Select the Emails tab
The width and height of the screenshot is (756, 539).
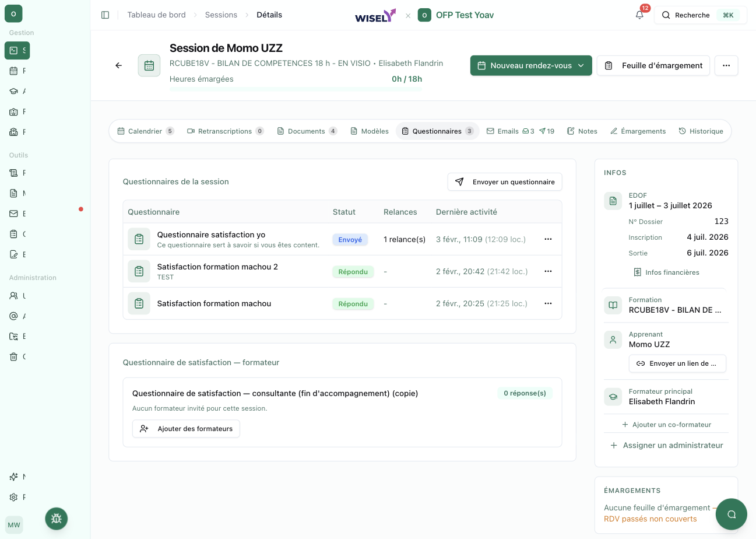521,131
